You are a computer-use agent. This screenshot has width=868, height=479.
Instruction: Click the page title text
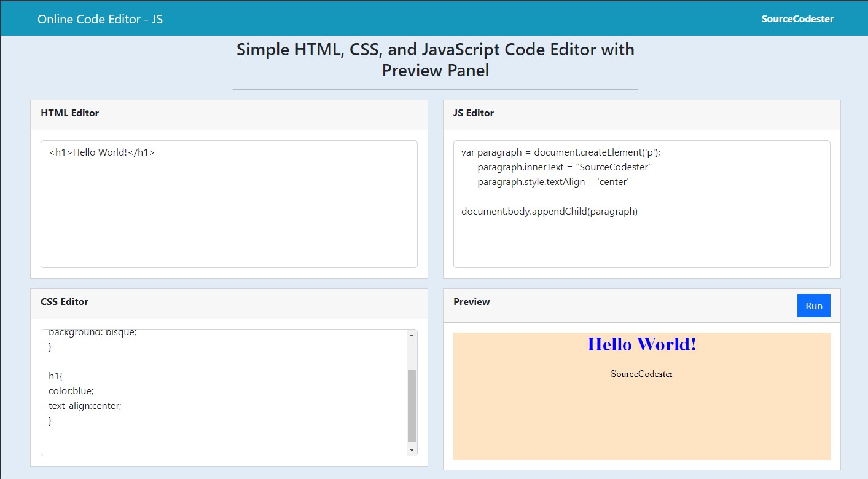[435, 60]
